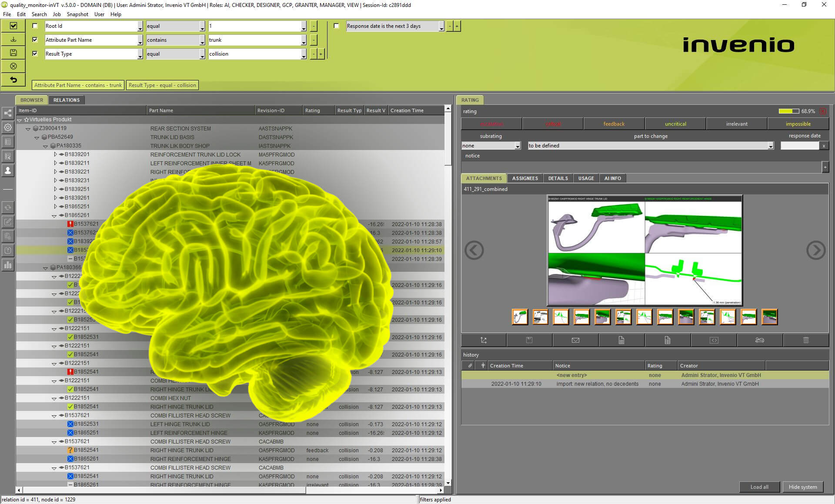Click the next image right arrow
This screenshot has width=835, height=504.
(x=815, y=250)
